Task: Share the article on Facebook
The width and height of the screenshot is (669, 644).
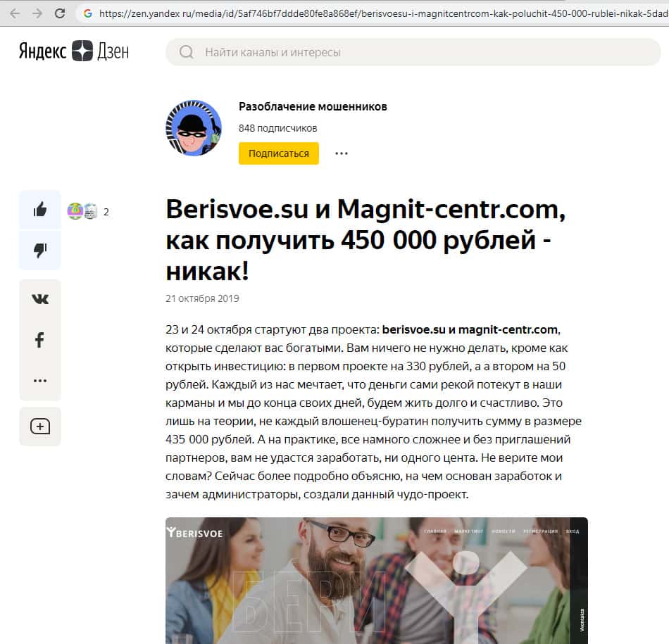Action: coord(40,340)
